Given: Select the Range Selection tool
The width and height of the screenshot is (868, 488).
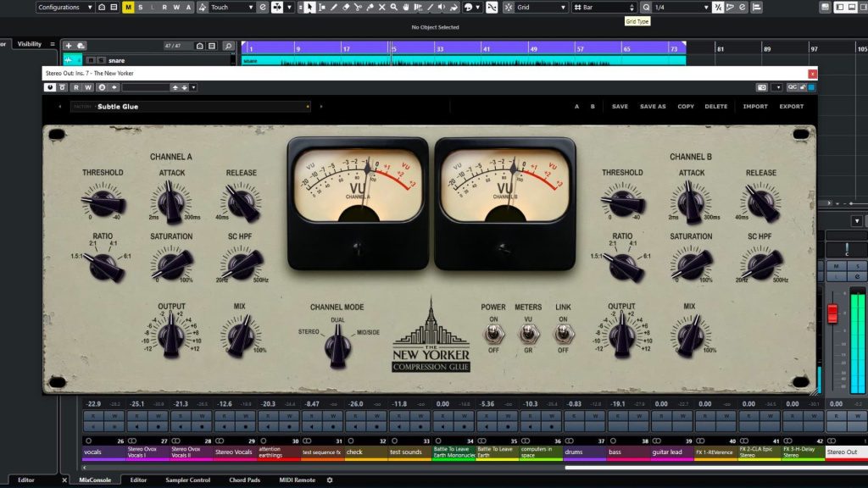Looking at the screenshot, I should [x=321, y=7].
